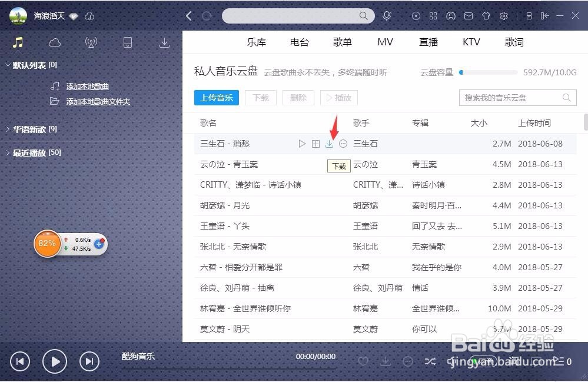Open the message inbox envelope icon
The height and width of the screenshot is (382, 588).
coord(469,16)
